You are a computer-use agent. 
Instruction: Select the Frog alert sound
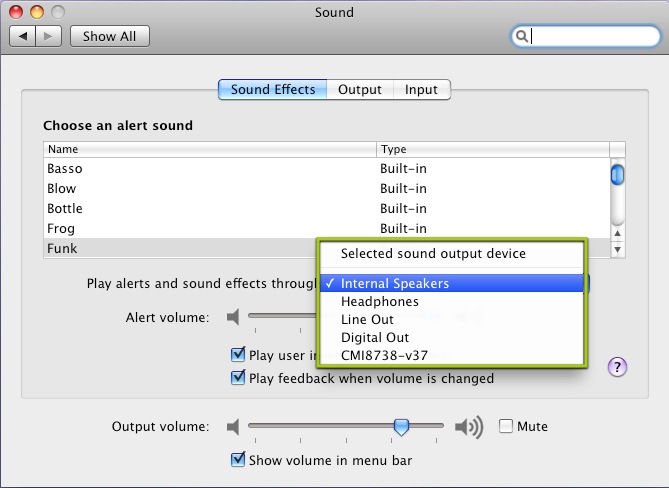61,228
